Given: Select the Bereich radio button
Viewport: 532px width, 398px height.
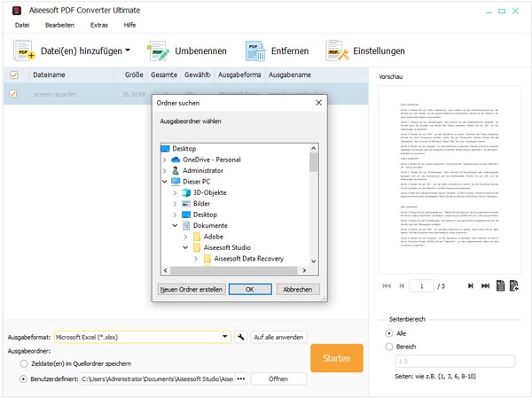Looking at the screenshot, I should (389, 347).
